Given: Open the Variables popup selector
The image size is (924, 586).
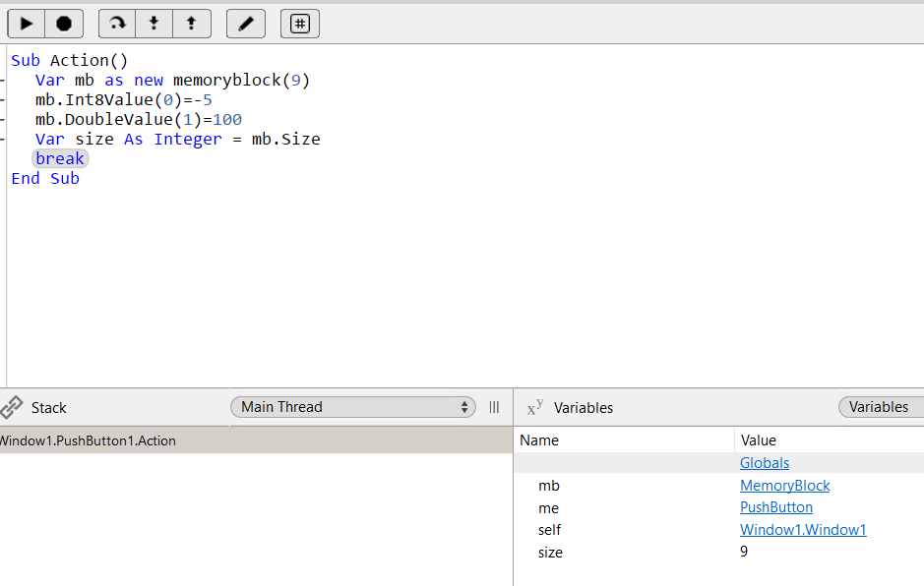Looking at the screenshot, I should click(x=880, y=407).
